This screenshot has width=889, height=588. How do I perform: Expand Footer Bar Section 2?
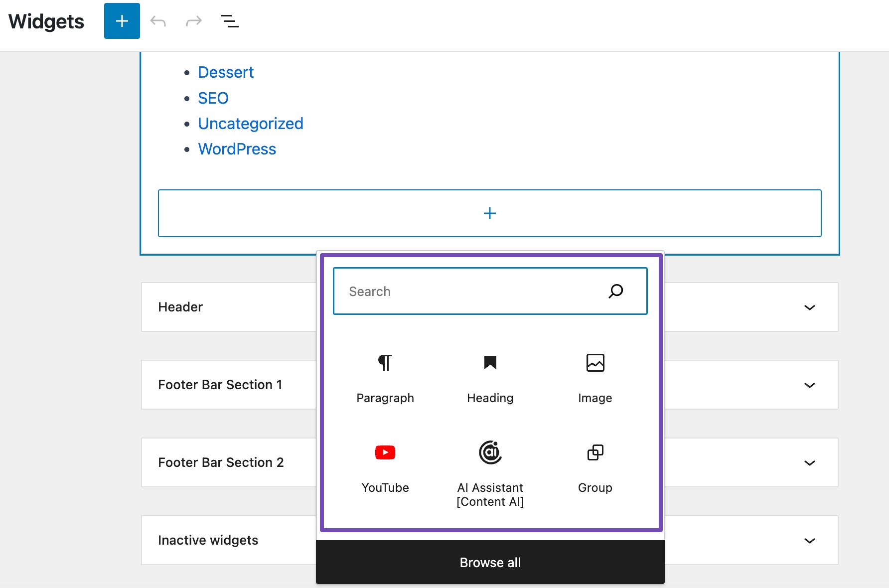(810, 462)
